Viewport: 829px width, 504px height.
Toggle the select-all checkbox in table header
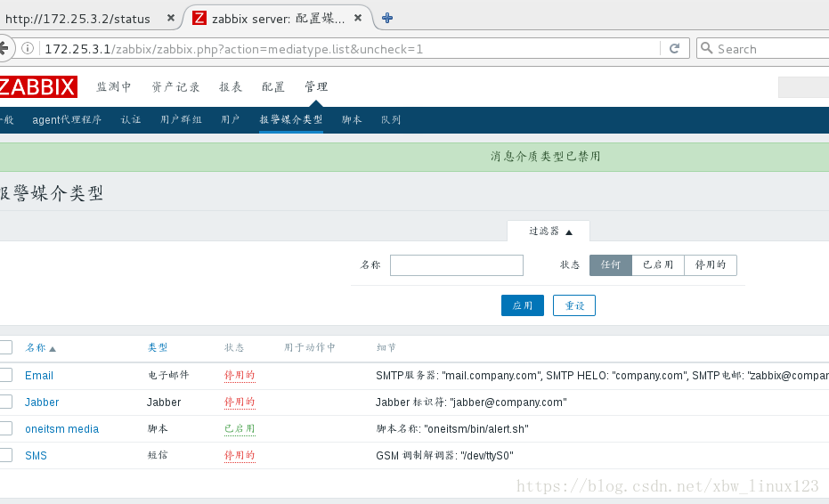click(x=6, y=347)
